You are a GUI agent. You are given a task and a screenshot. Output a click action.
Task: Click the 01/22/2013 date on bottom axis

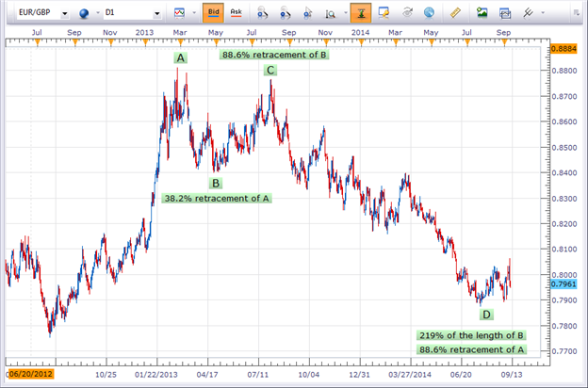coord(156,374)
